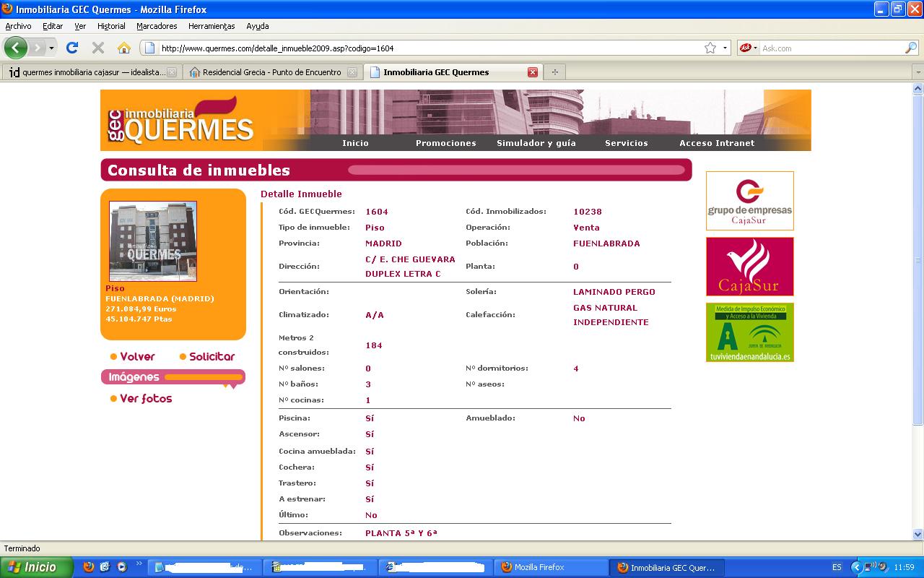Open the grupo de empresas CajaSur logo

[749, 201]
